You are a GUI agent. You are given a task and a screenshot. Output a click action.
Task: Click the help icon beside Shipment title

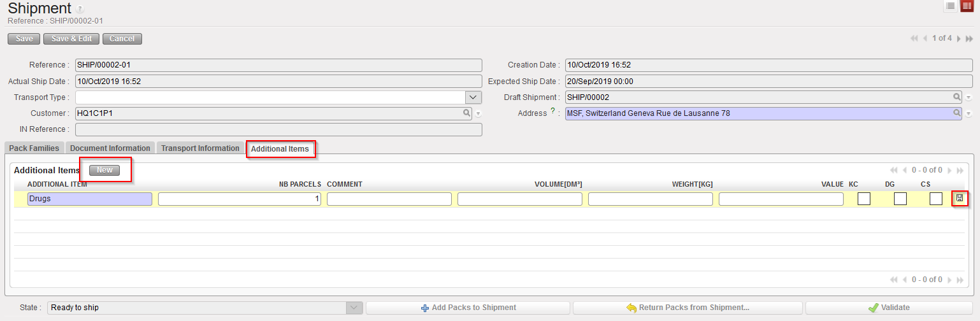80,10
